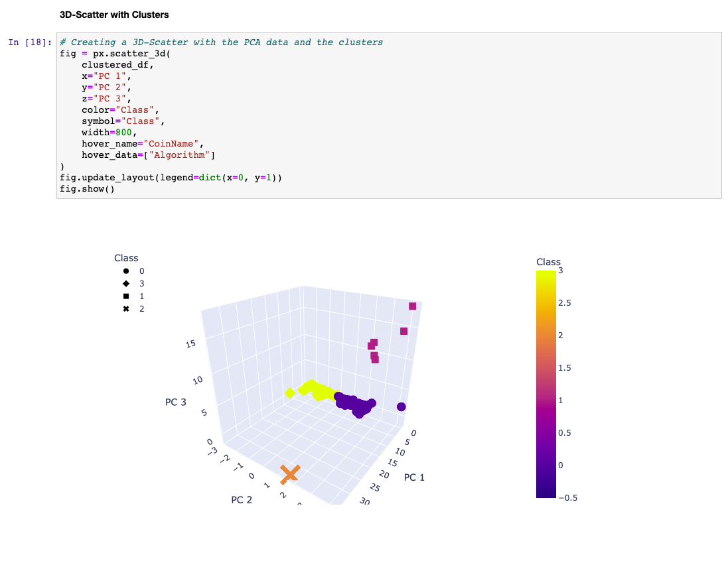Image resolution: width=728 pixels, height=563 pixels.
Task: Click the colorbar 'Class' title
Action: pyautogui.click(x=548, y=262)
